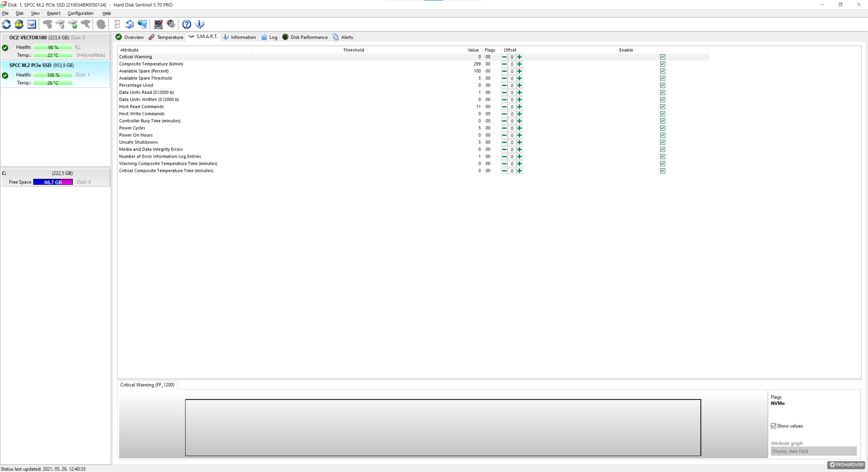Open Help using the blue question mark icon
Screen dimensions: 868x472
click(x=187, y=24)
